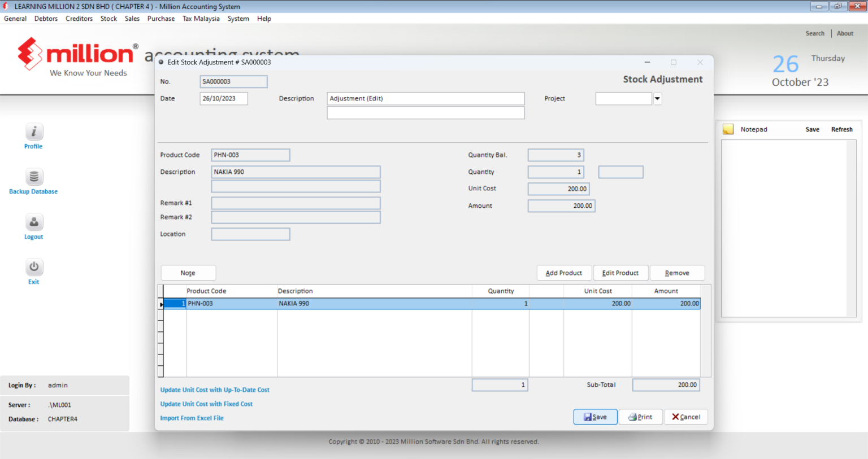
Task: Click the Unit Cost field 200.00
Action: pyautogui.click(x=558, y=189)
